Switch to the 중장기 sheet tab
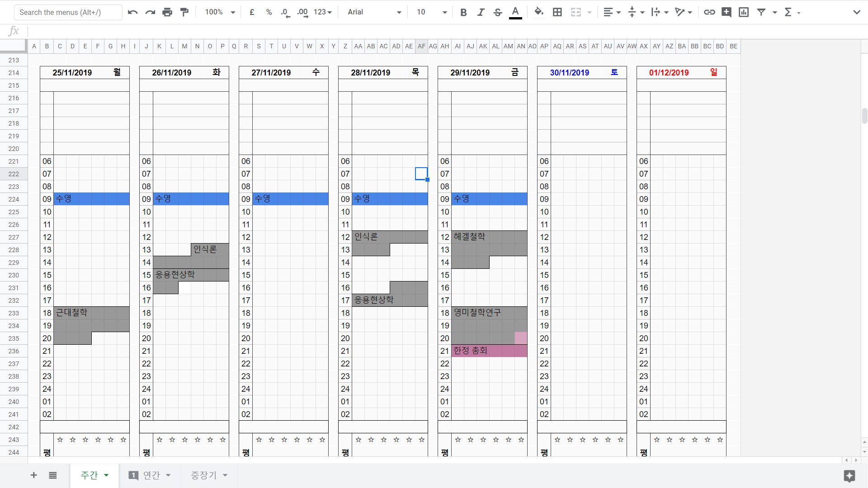 tap(204, 475)
